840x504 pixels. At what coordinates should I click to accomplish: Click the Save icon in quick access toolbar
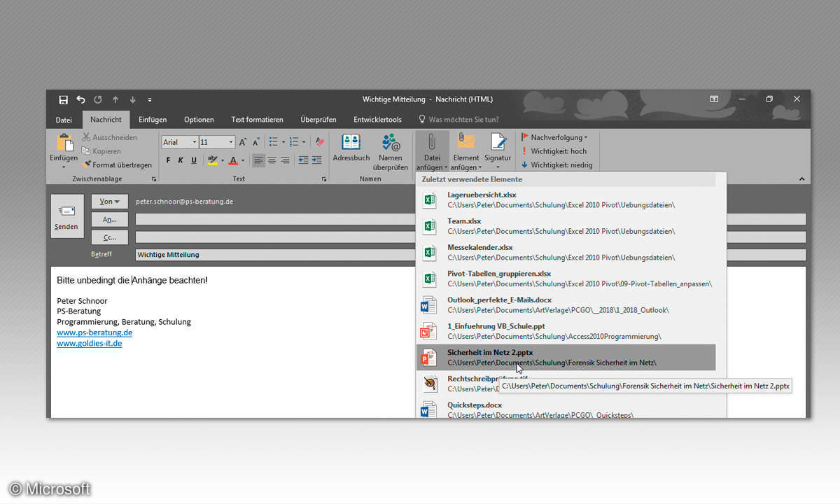point(64,99)
